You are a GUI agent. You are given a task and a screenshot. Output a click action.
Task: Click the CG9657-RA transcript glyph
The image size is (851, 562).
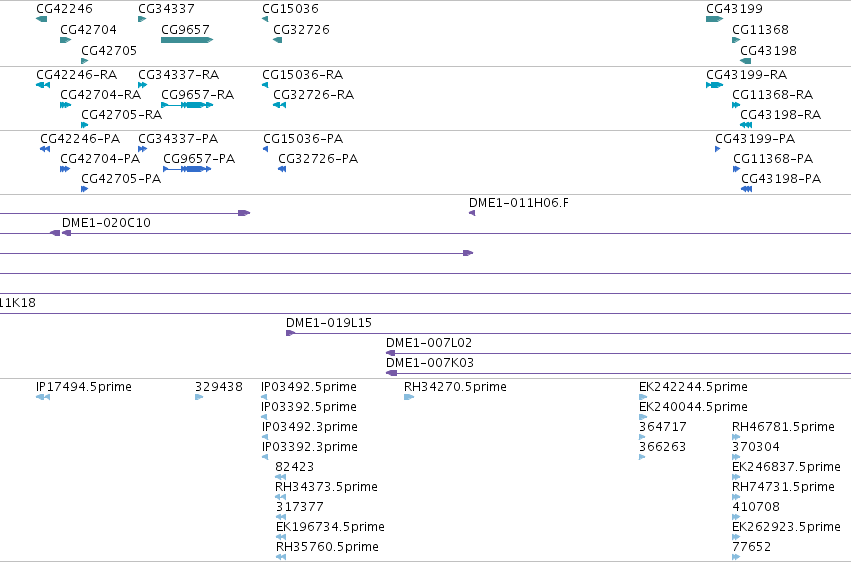coord(187,105)
